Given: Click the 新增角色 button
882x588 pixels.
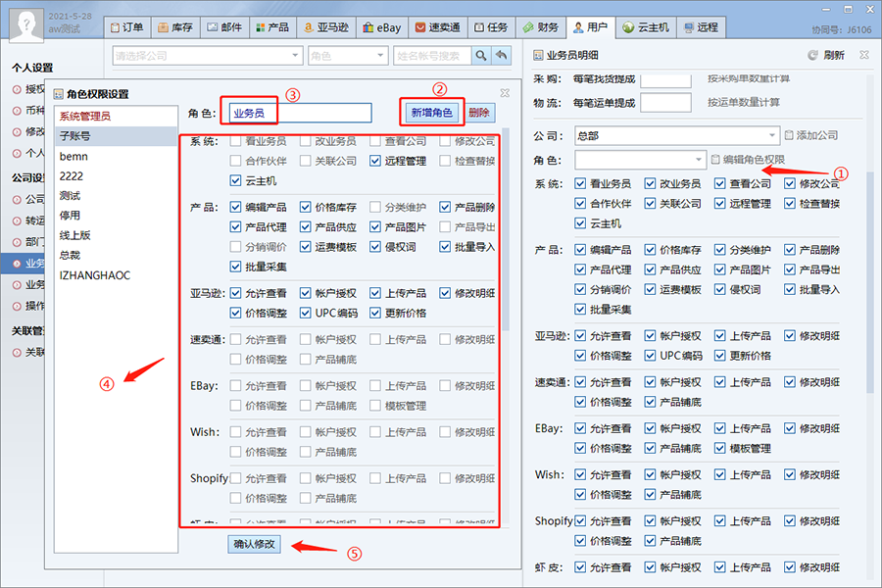Looking at the screenshot, I should [x=431, y=113].
